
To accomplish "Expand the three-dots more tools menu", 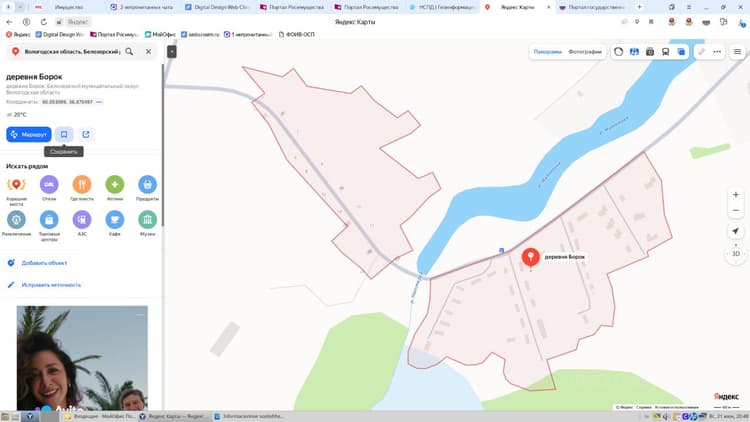I will [x=717, y=52].
